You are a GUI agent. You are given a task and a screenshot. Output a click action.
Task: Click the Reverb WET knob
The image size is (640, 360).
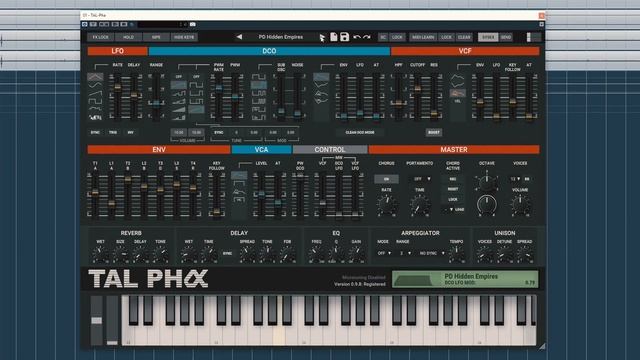[x=100, y=255]
